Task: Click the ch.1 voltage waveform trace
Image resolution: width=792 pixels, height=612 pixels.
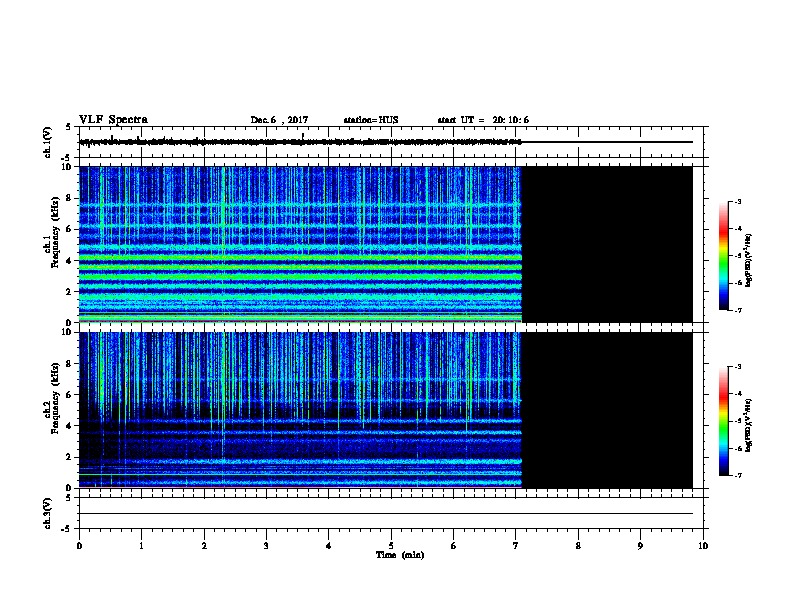Action: tap(300, 142)
